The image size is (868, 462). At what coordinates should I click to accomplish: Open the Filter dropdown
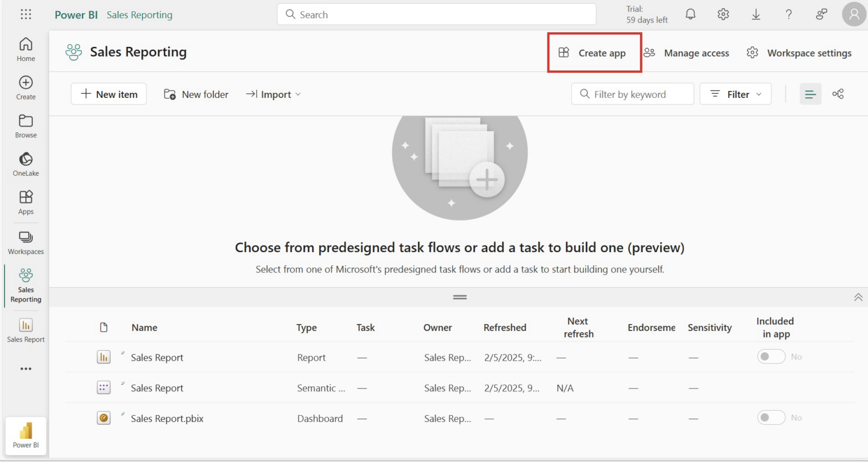[735, 94]
